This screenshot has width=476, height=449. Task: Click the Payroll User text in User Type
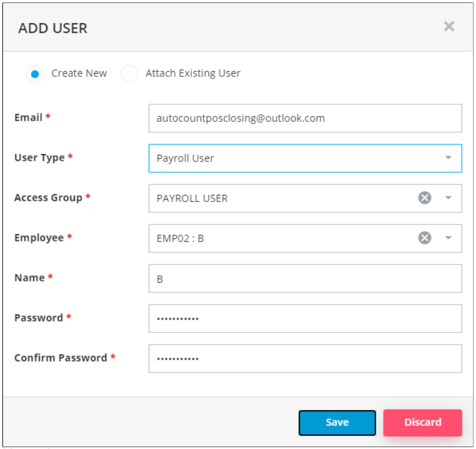pyautogui.click(x=185, y=158)
